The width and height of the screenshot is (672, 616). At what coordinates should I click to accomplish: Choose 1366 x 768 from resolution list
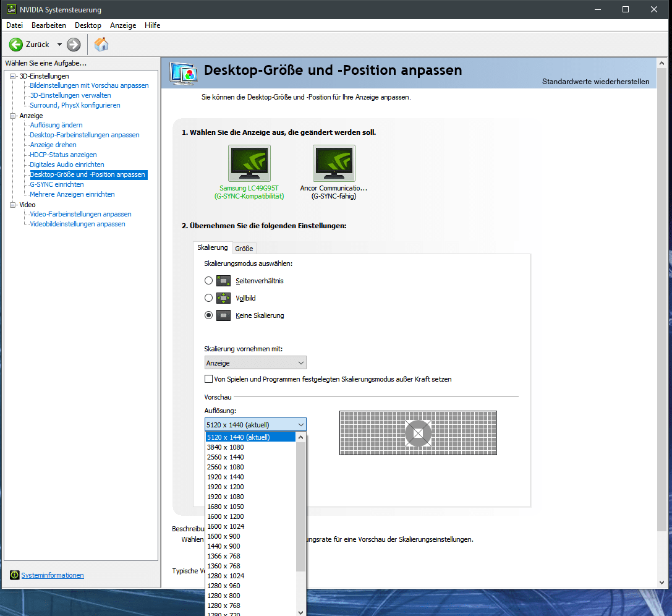click(251, 556)
